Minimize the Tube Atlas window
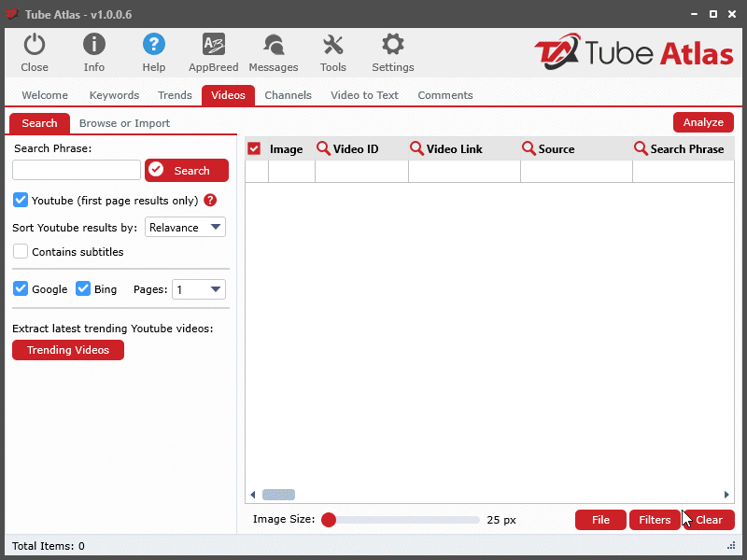 click(694, 14)
